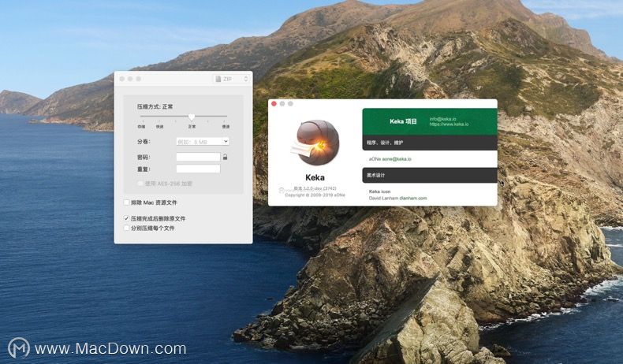Enable 分别压缩每个文件 checkbox
Screen dimensions: 623x364
coord(126,228)
